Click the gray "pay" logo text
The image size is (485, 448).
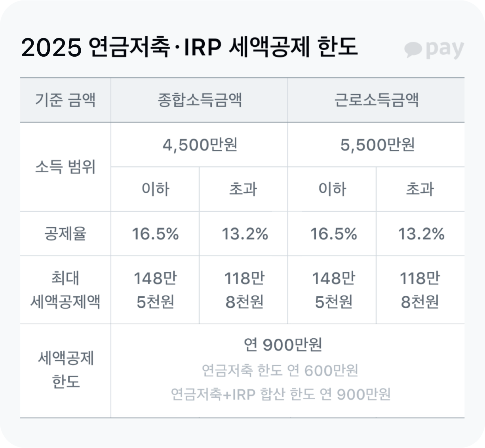[445, 49]
